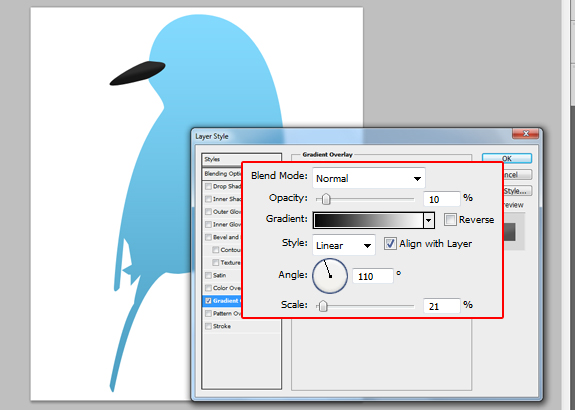
Task: Select Blending Options in the list
Action: (222, 173)
